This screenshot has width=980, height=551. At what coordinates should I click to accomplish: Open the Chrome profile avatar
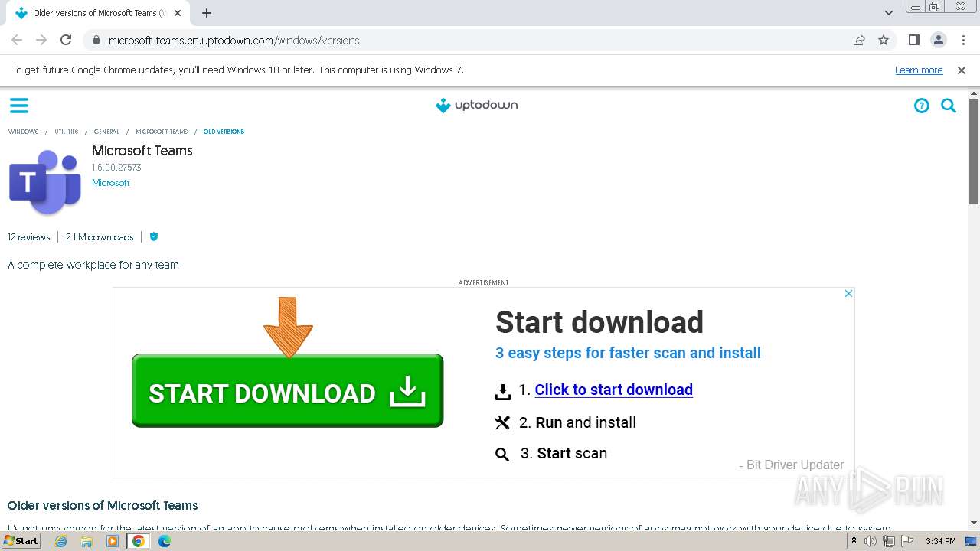pos(938,40)
